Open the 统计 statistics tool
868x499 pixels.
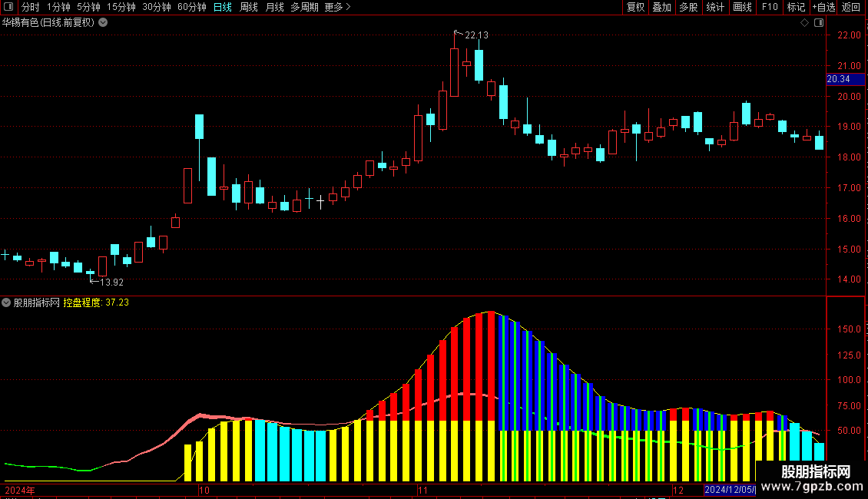pos(715,7)
